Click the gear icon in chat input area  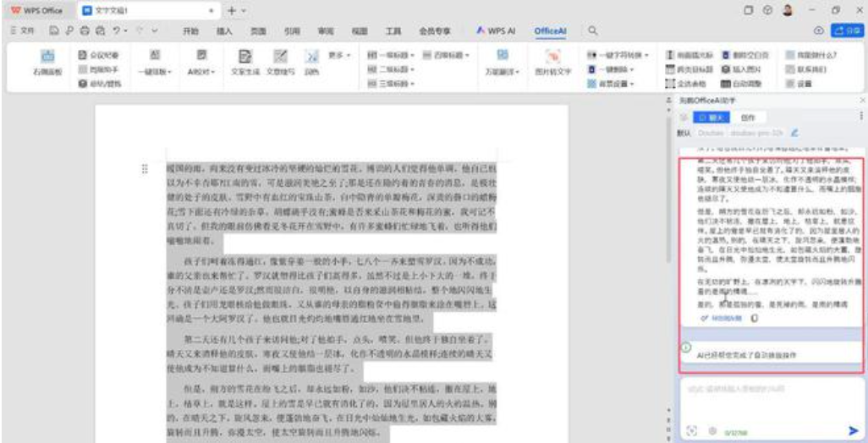tap(712, 431)
